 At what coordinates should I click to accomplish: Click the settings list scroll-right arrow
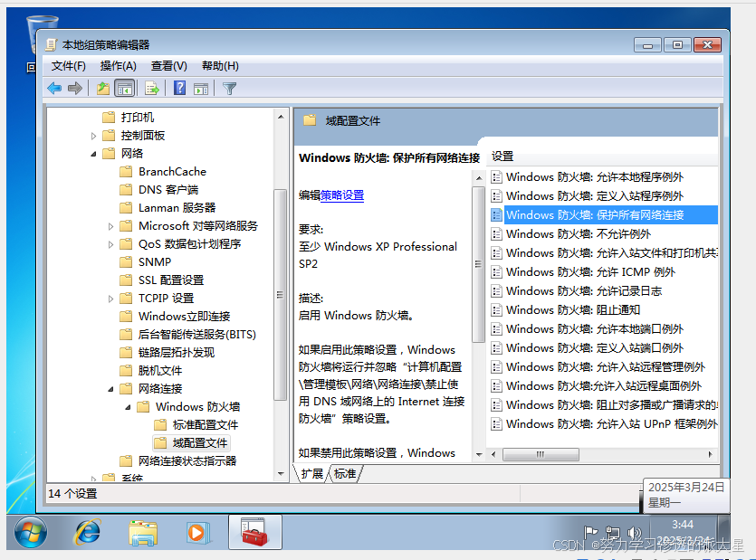[710, 454]
